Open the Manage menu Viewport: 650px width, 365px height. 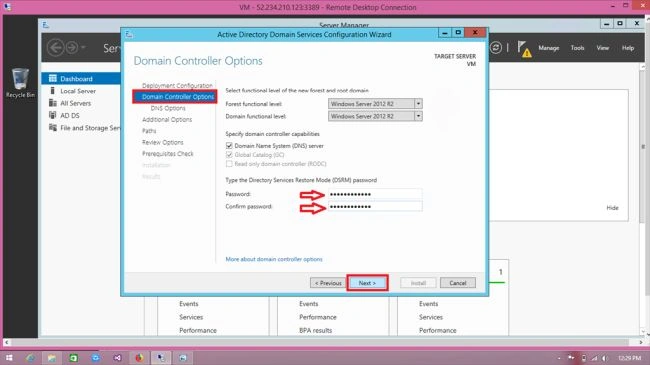(548, 48)
